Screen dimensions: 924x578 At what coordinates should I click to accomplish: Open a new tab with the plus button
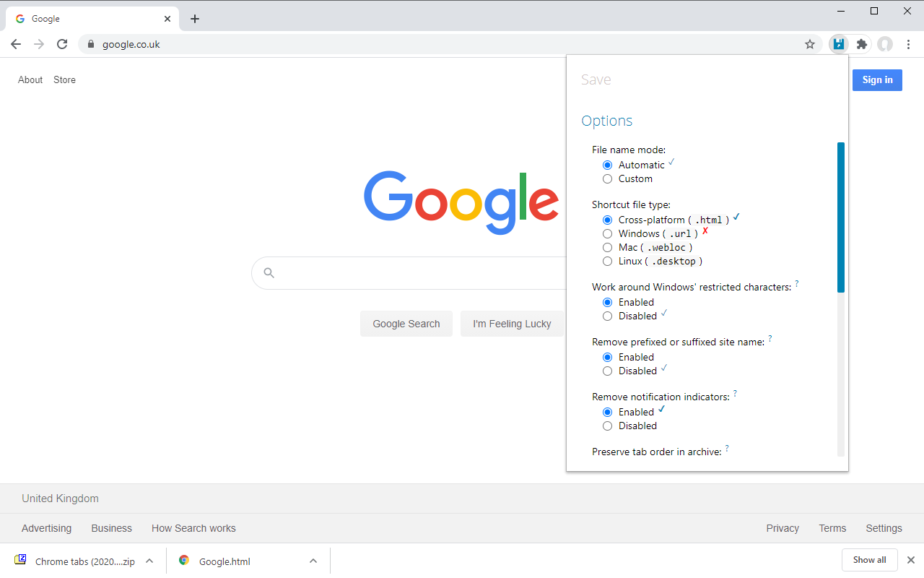(x=195, y=19)
